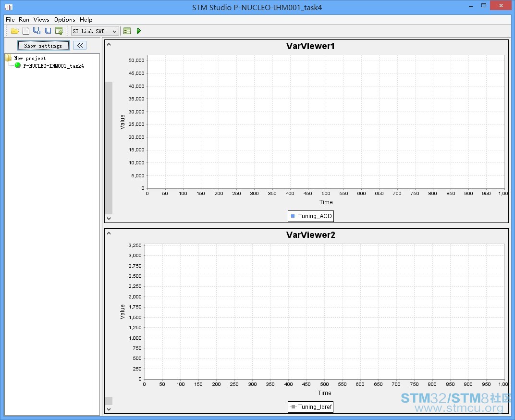The height and width of the screenshot is (420, 515).
Task: Maximize the STM Studio window
Action: click(x=484, y=6)
